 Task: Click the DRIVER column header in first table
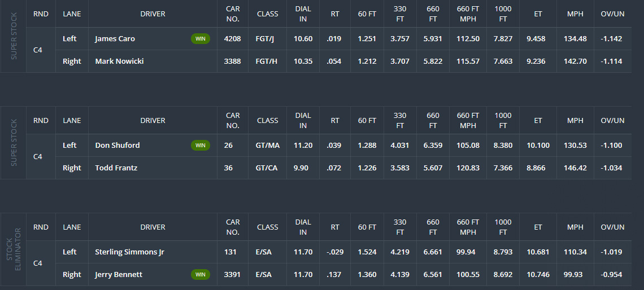[153, 14]
